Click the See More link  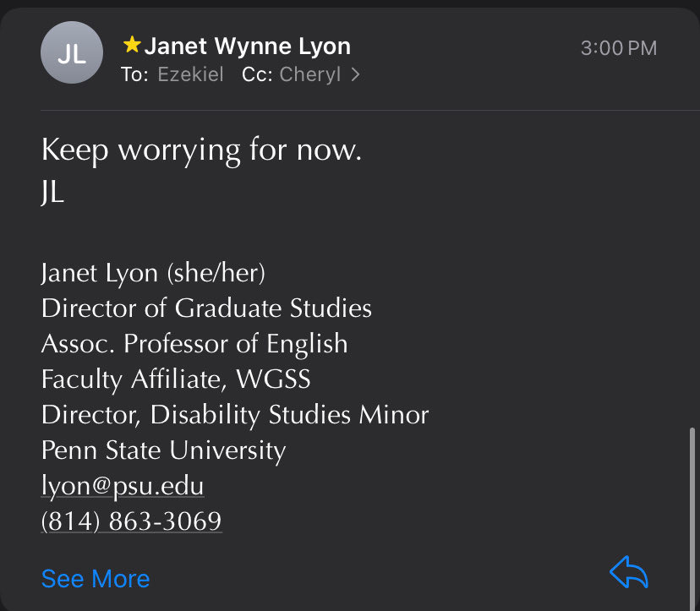[x=96, y=579]
